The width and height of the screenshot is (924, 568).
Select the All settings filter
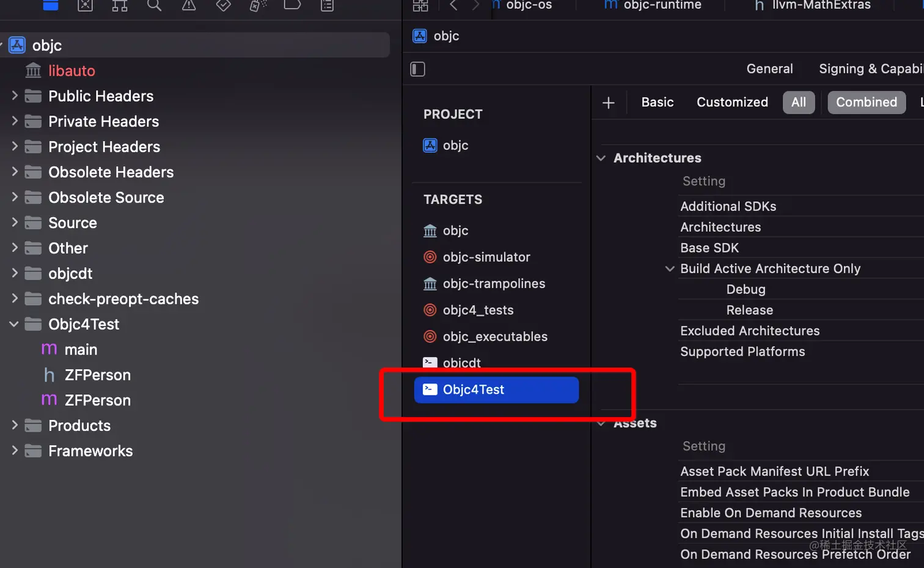pos(799,103)
